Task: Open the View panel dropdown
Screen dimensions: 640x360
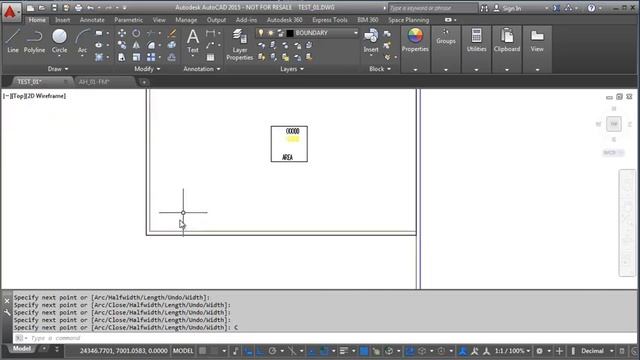Action: [537, 70]
